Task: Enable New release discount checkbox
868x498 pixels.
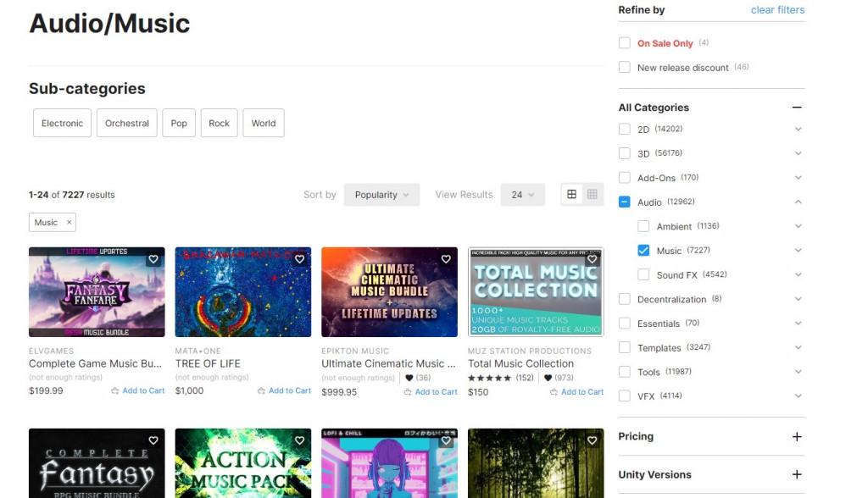Action: 625,67
